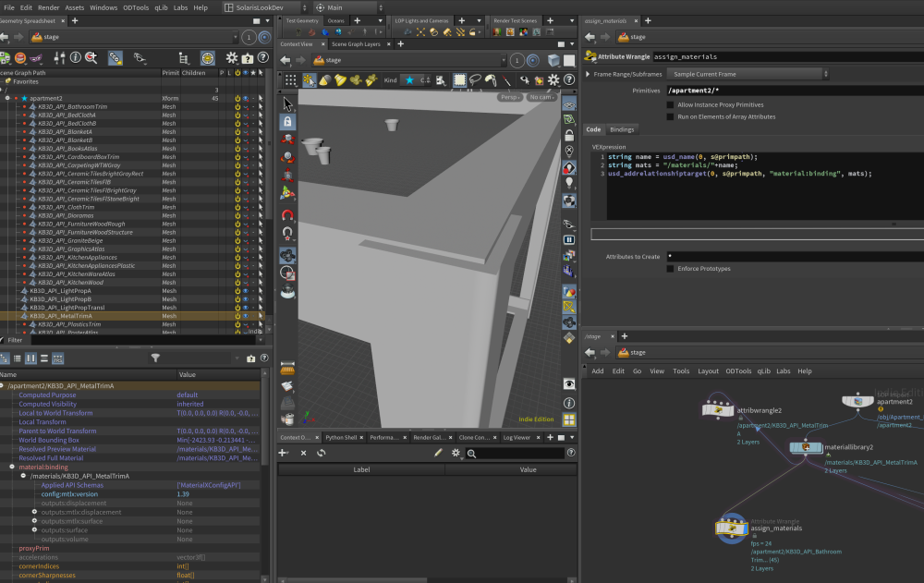924x583 pixels.
Task: Select the attribwrangle2 node icon
Action: (x=718, y=409)
